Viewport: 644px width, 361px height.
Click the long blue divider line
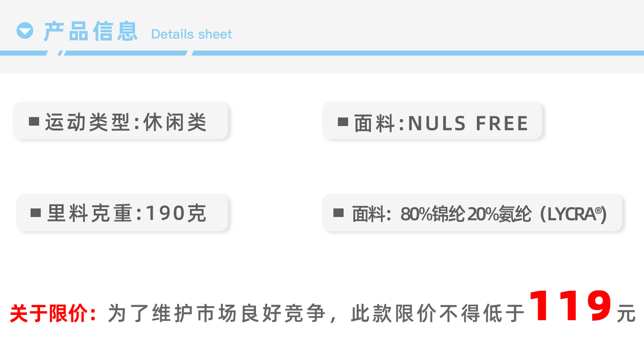coord(416,53)
